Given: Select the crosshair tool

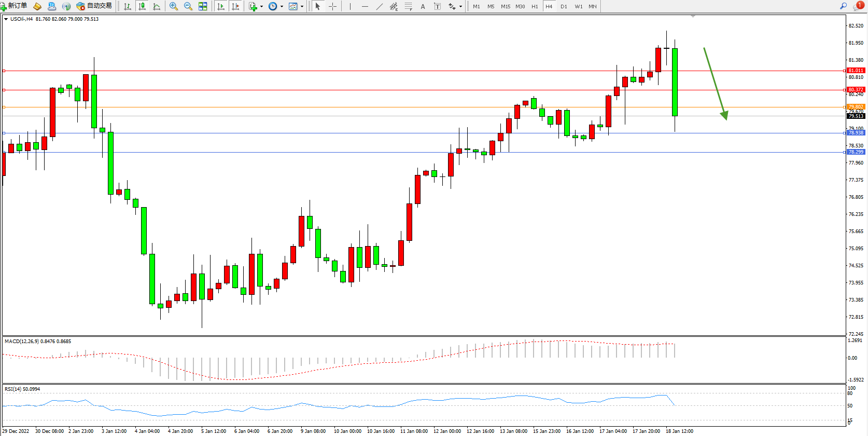Looking at the screenshot, I should coord(333,6).
